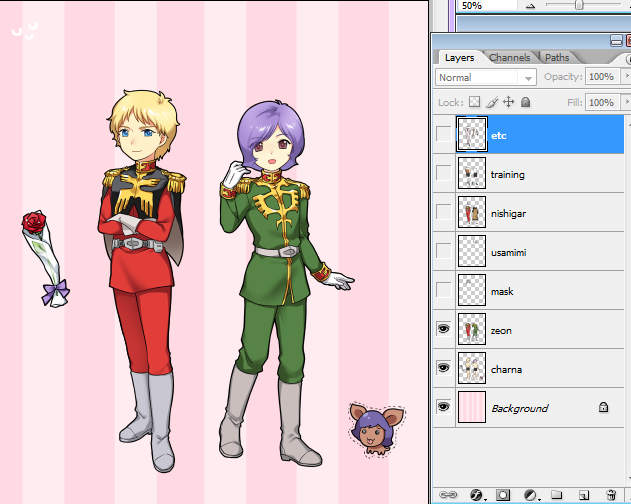Viewport: 631px width, 504px height.
Task: Show the etc layer
Action: pos(443,134)
